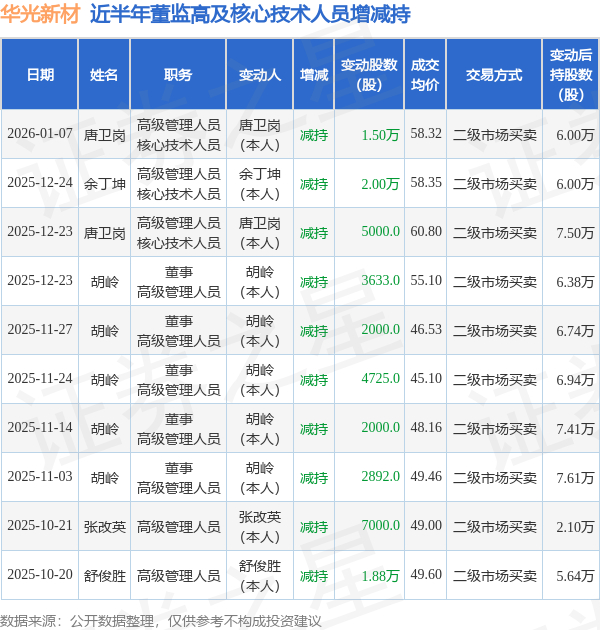Select the date cell 2025-11-24
Screen dimensions: 600x630
tap(40, 379)
